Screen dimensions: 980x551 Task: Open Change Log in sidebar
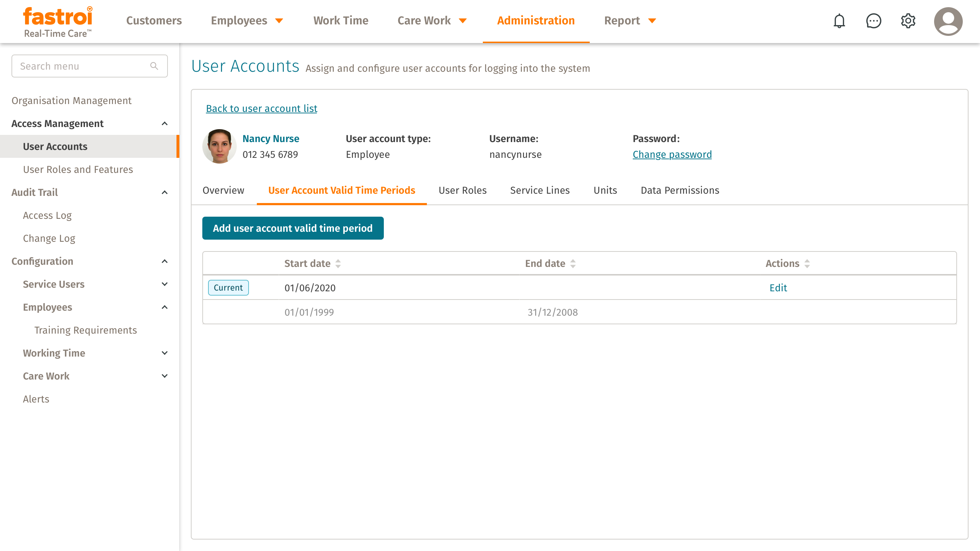[x=49, y=238]
